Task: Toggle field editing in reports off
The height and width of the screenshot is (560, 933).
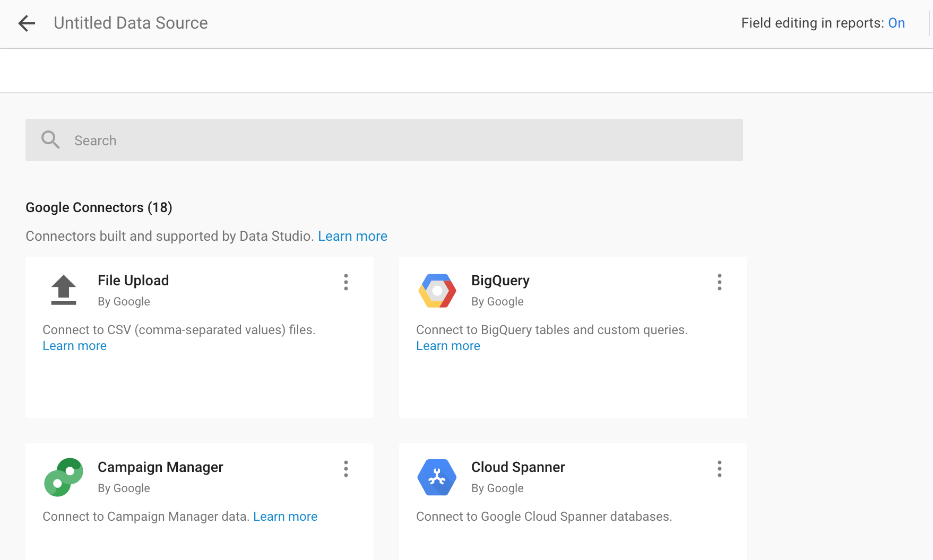Action: (896, 22)
